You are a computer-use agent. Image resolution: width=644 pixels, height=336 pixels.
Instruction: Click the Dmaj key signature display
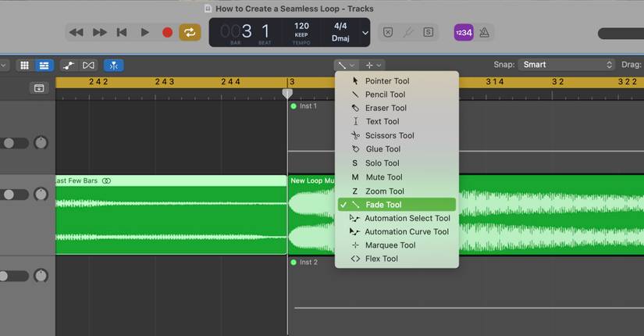(340, 38)
